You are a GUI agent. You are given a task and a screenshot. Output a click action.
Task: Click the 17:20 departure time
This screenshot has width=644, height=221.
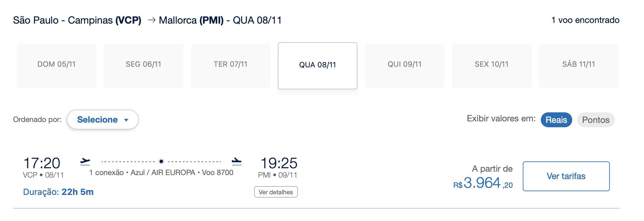tap(42, 163)
